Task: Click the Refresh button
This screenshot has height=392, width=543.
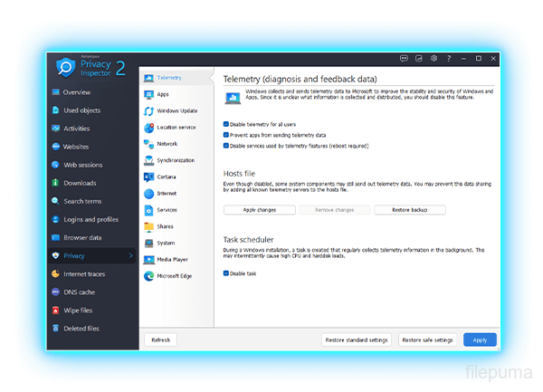Action: 161,339
